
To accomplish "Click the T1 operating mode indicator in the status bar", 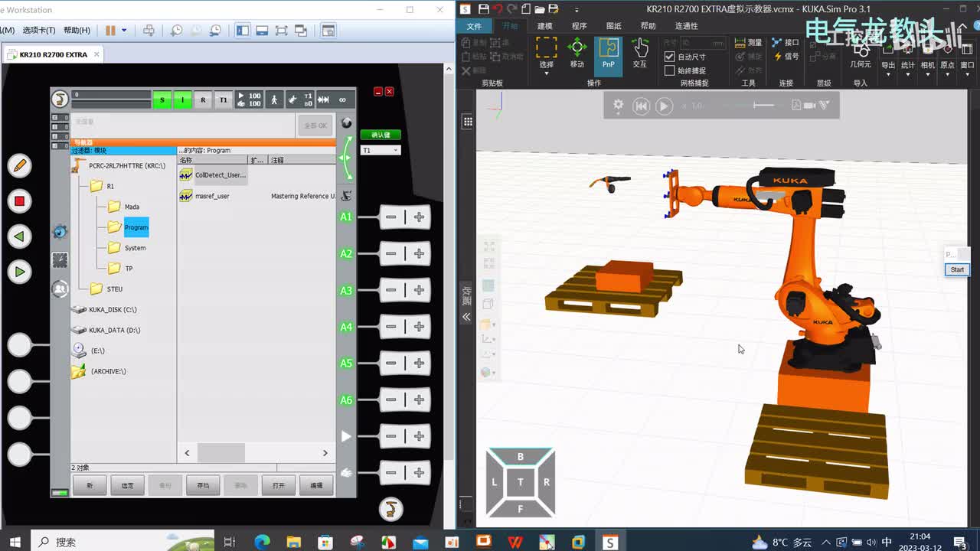I will pos(223,99).
